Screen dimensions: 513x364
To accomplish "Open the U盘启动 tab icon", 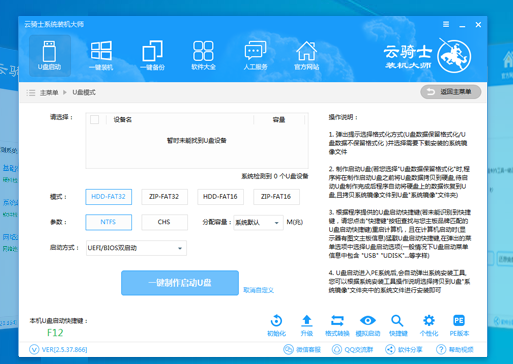I will click(50, 55).
